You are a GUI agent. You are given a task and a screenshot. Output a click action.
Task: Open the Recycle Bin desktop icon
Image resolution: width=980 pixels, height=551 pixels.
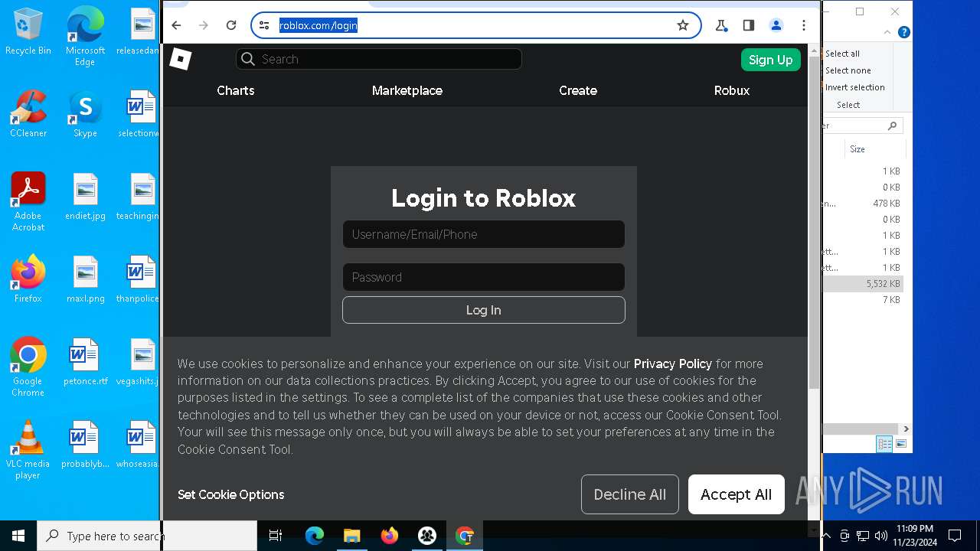[x=28, y=32]
